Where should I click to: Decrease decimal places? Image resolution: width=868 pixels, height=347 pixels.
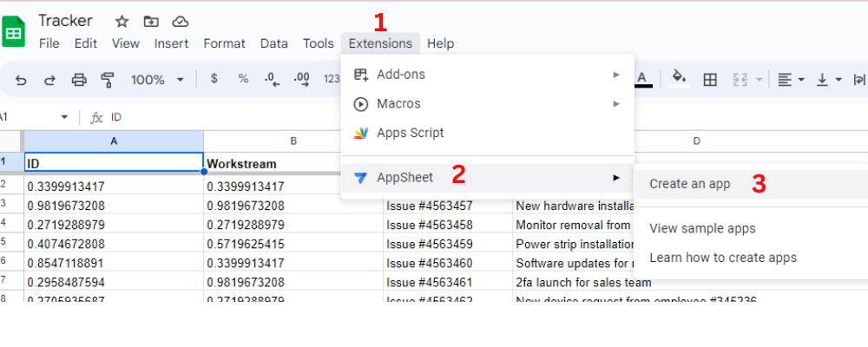[272, 80]
